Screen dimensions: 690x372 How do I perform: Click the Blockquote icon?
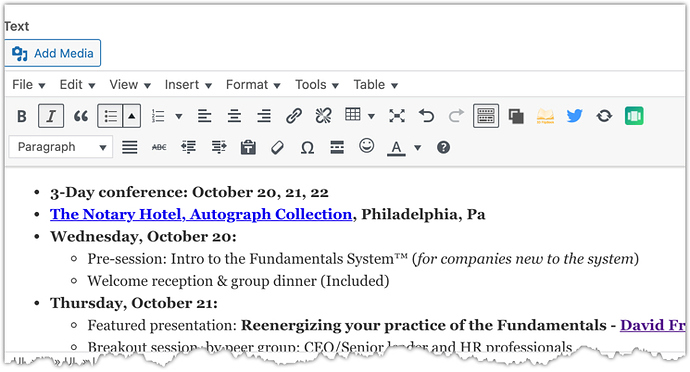pyautogui.click(x=81, y=116)
